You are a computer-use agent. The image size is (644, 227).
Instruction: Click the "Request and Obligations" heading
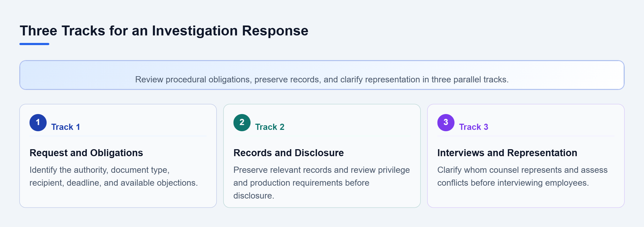click(86, 153)
